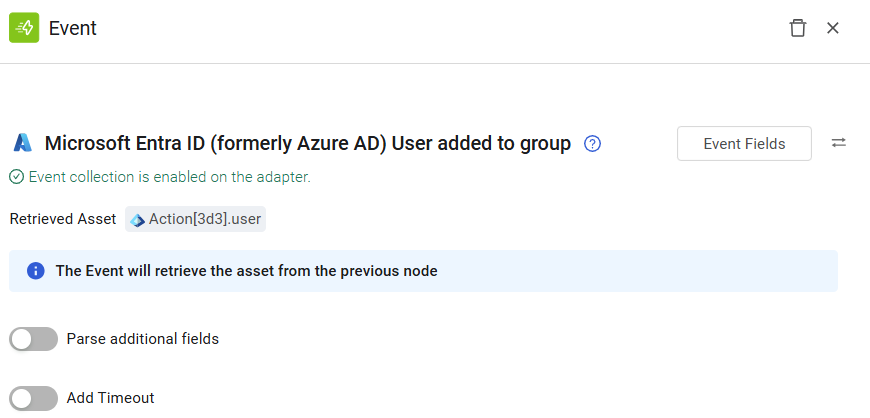This screenshot has height=418, width=870.
Task: Click the 'Retrieved Asset' label
Action: click(63, 219)
